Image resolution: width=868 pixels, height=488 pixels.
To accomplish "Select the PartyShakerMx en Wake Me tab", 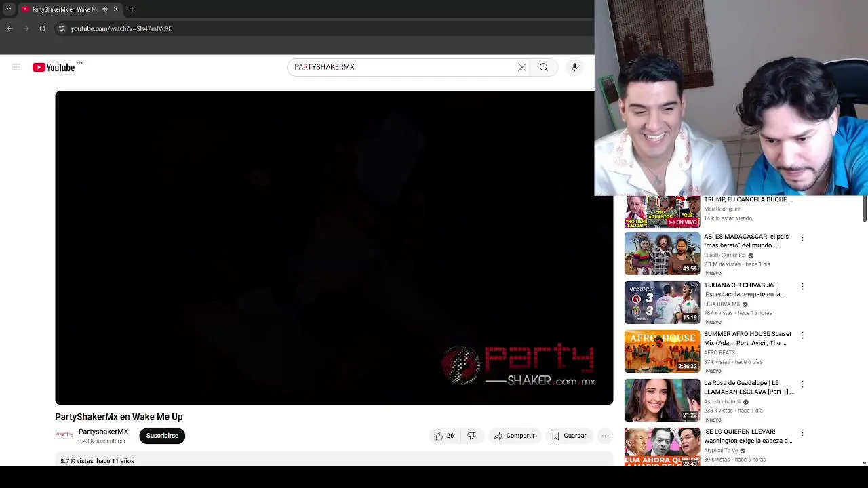I will click(x=64, y=9).
